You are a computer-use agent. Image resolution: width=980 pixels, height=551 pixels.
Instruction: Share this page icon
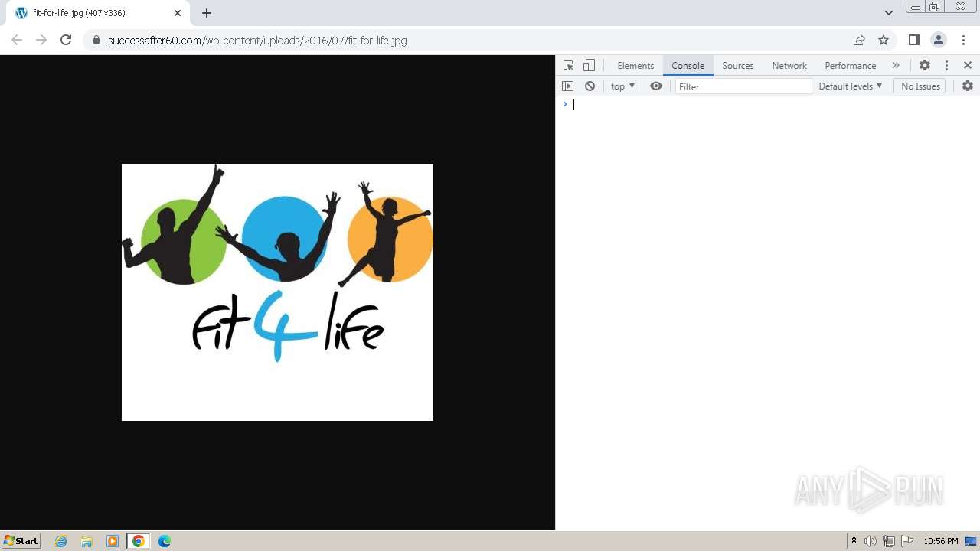pos(859,40)
